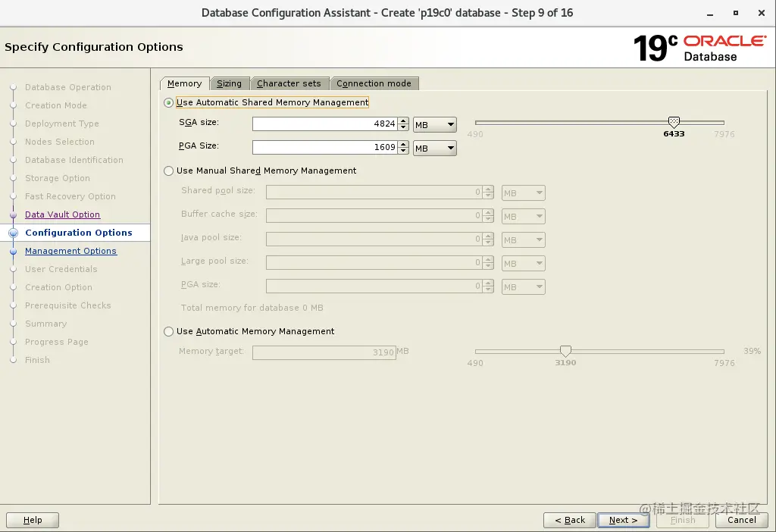Viewport: 776px width, 532px height.
Task: Click the Creation Option step
Action: [x=58, y=287]
